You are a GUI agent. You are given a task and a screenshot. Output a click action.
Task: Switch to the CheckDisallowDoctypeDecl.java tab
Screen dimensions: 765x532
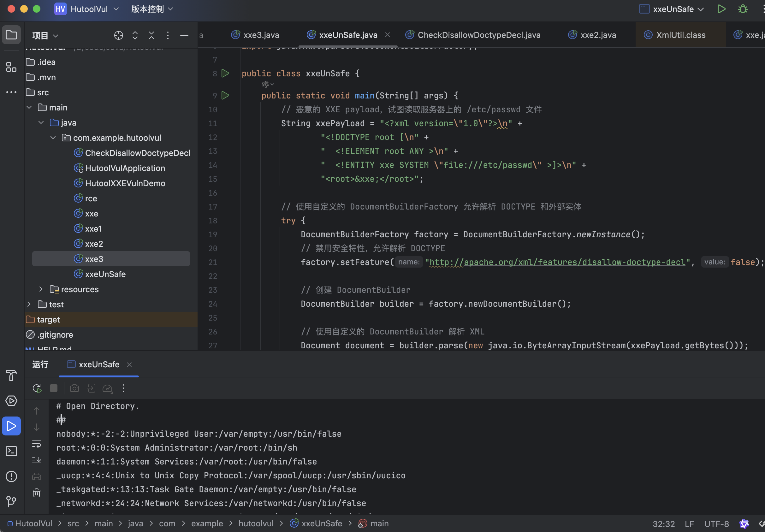[x=478, y=35]
